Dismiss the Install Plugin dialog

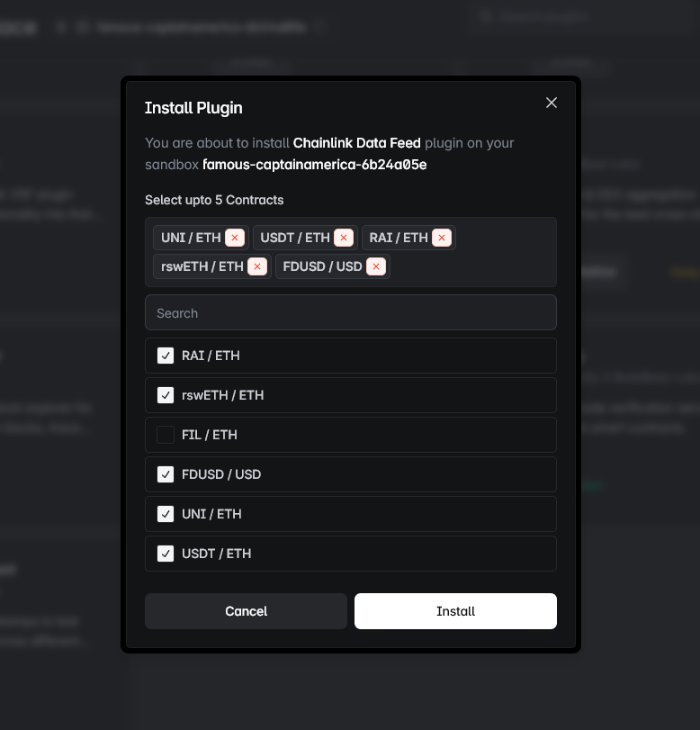(551, 103)
